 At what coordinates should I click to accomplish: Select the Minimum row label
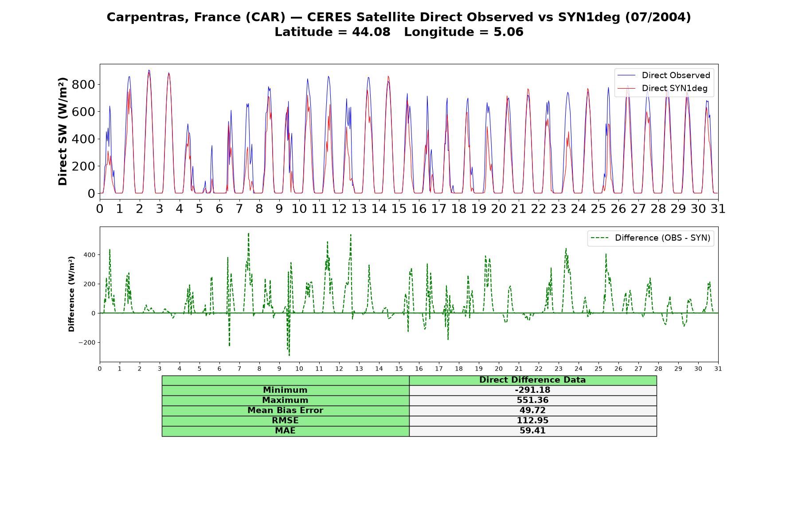tap(286, 390)
